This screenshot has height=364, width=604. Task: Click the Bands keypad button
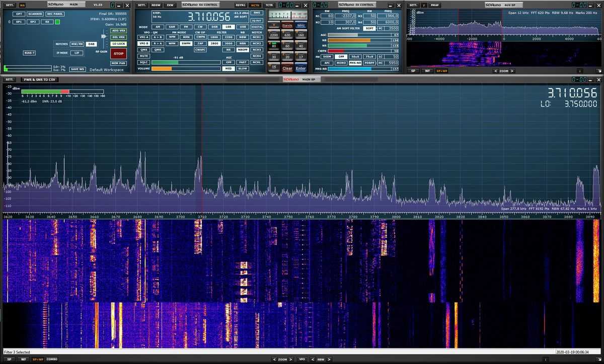[x=287, y=25]
